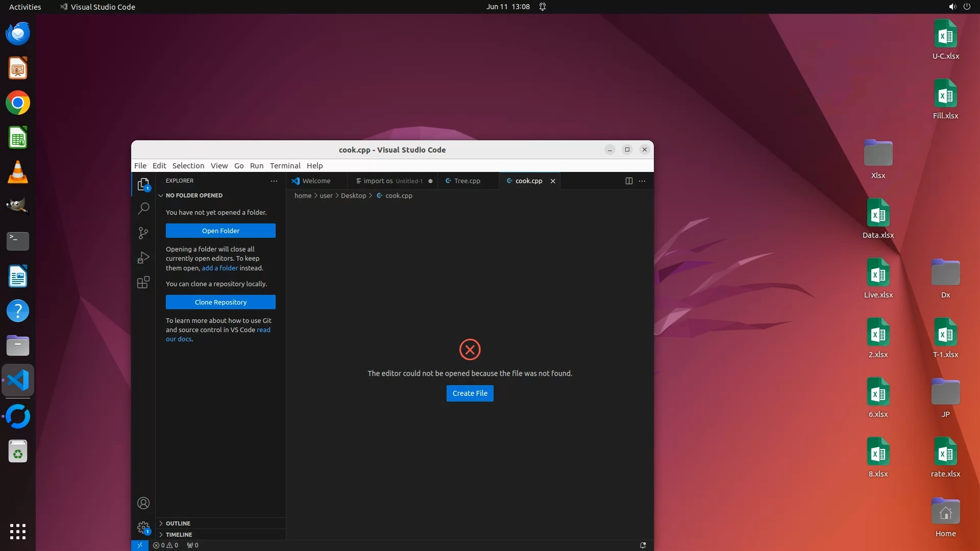Open the remote window status bar icon

(x=139, y=545)
